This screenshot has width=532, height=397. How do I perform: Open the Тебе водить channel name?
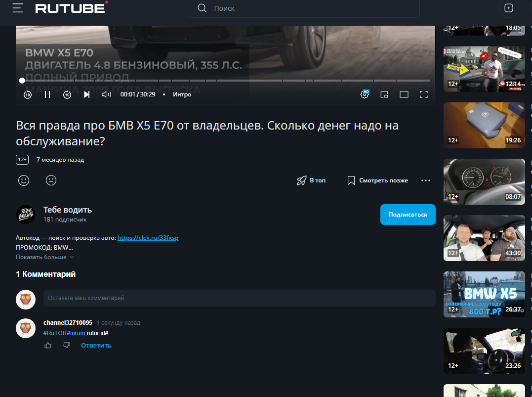pos(68,210)
